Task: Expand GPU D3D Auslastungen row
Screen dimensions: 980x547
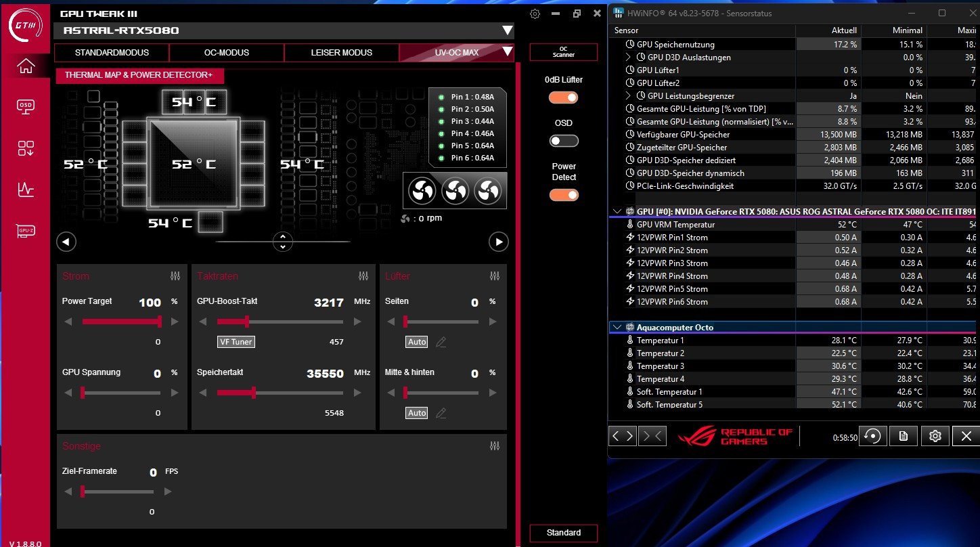Action: [628, 58]
